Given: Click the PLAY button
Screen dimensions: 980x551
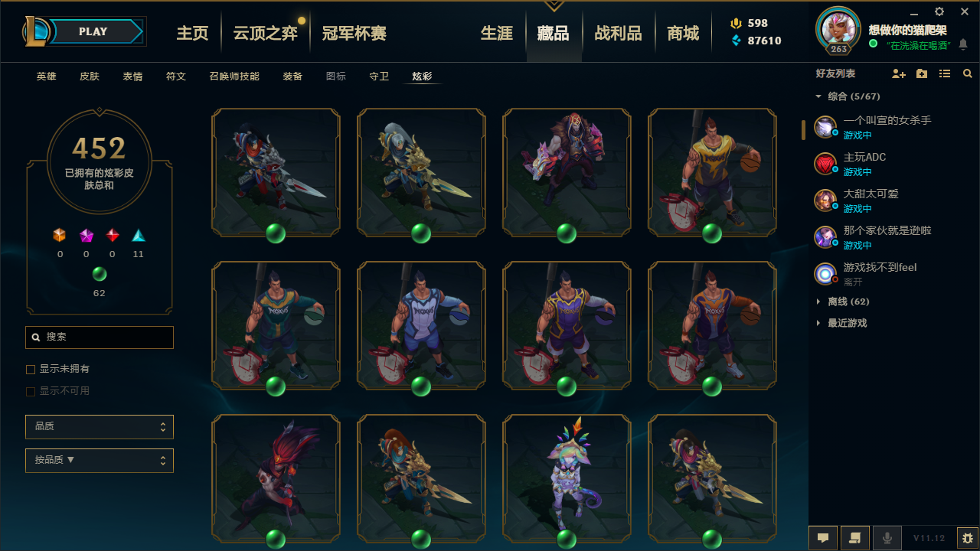Looking at the screenshot, I should pyautogui.click(x=93, y=31).
